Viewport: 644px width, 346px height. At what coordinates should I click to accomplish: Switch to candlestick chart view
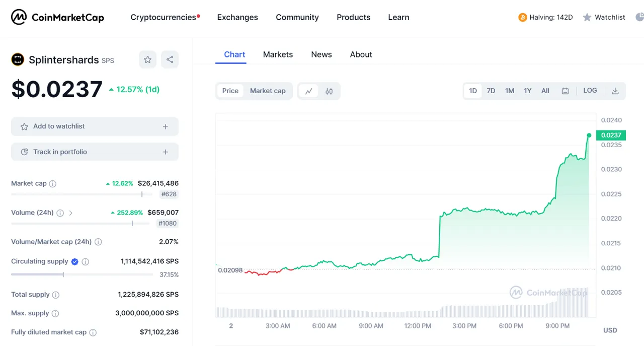tap(329, 91)
